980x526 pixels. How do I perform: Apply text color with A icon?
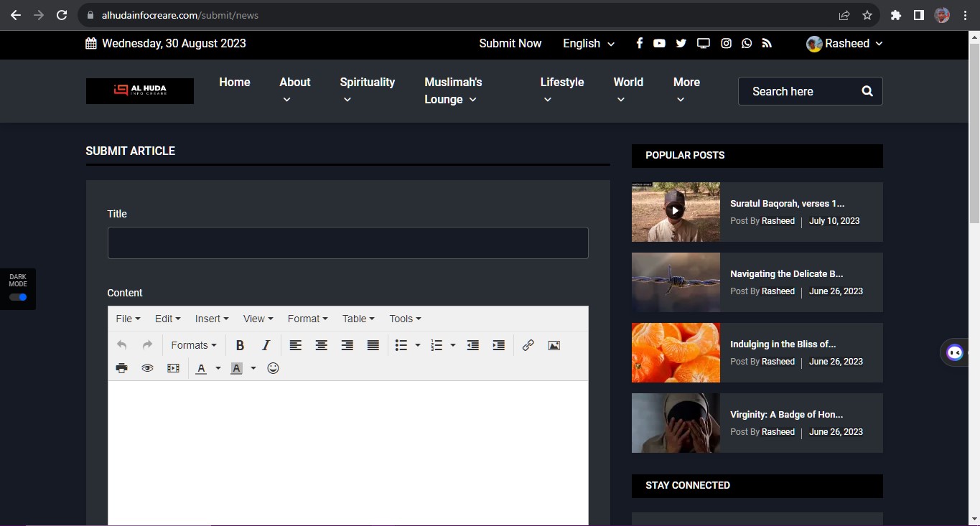click(x=201, y=368)
